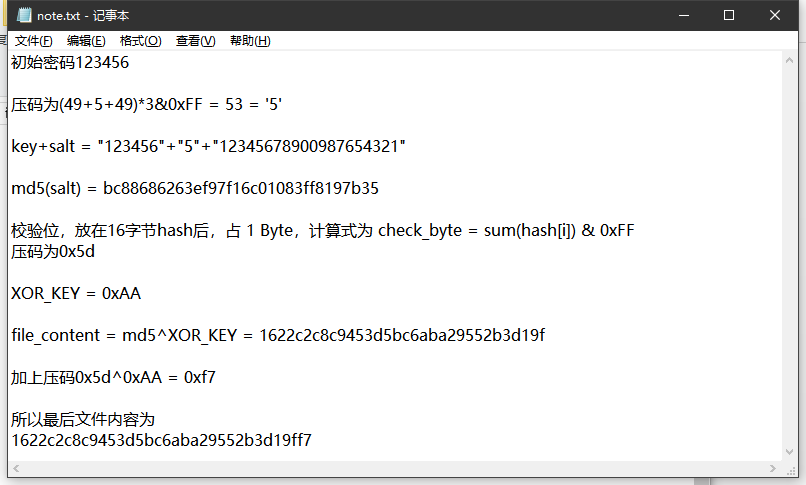The width and height of the screenshot is (806, 485).
Task: Open the 文件(F) menu
Action: tap(33, 41)
